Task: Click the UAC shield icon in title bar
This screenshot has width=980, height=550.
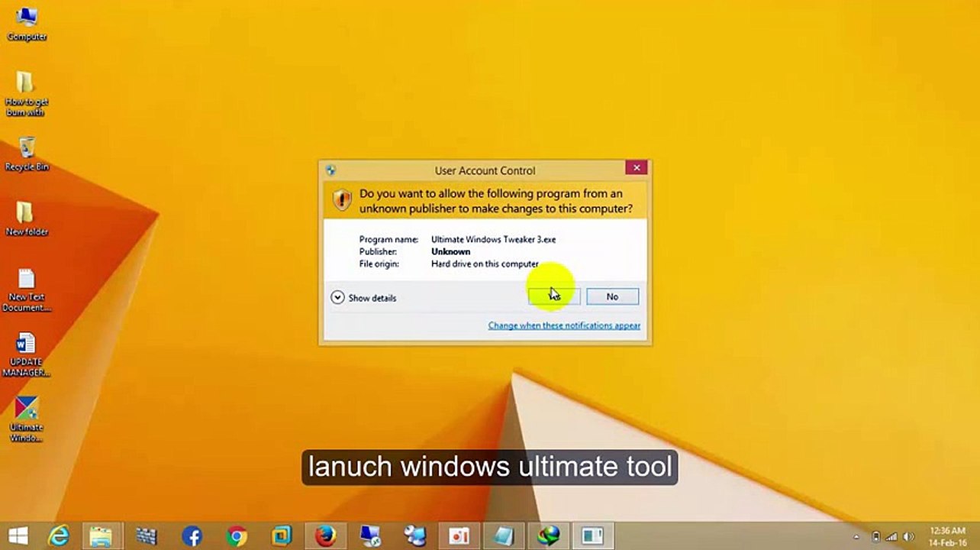Action: pos(330,170)
